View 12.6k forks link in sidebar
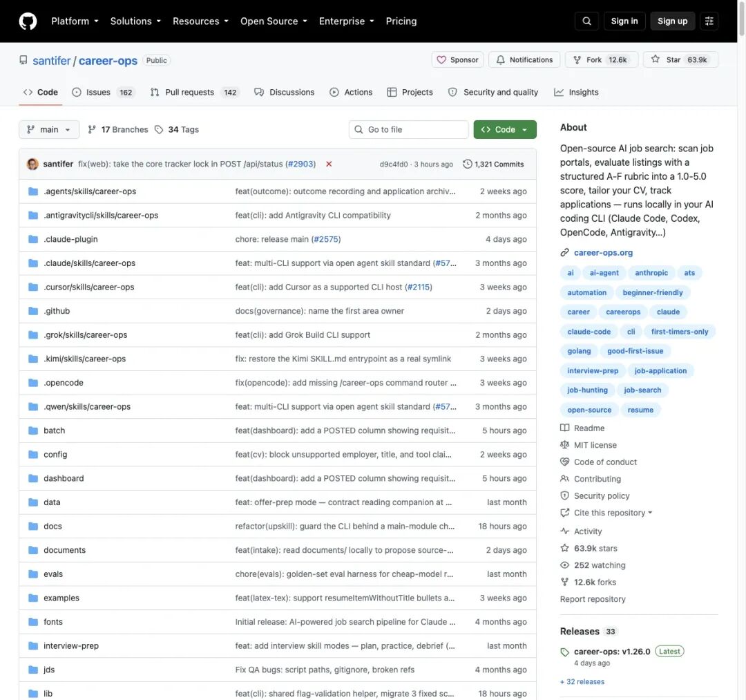Image resolution: width=746 pixels, height=700 pixels. click(x=588, y=582)
